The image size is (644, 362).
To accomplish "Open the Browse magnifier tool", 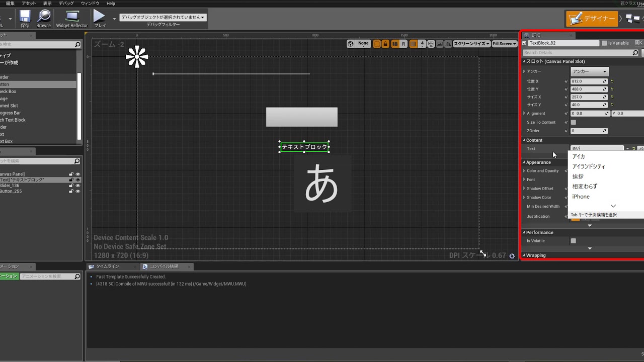I will pyautogui.click(x=44, y=19).
